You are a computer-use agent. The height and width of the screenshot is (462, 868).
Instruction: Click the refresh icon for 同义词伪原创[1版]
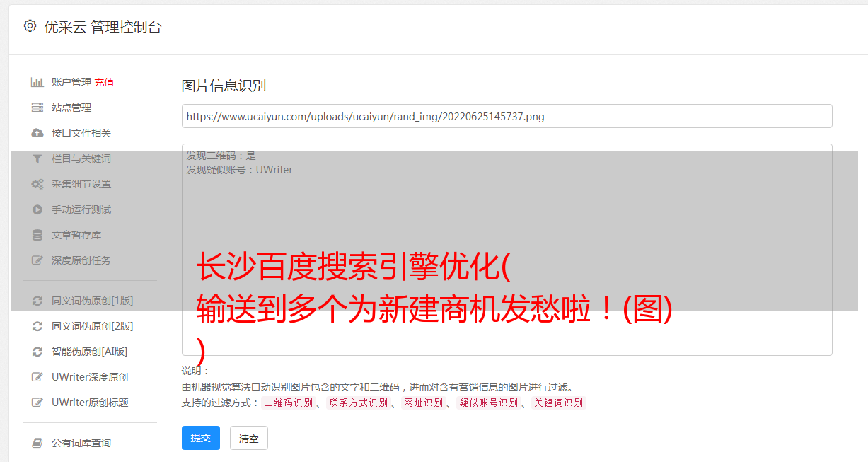point(37,301)
